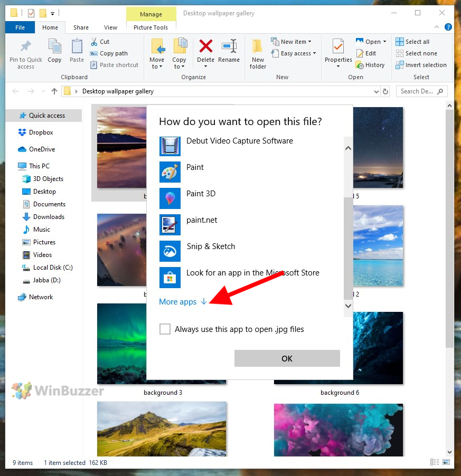Click Select all in ribbon
461x476 pixels.
412,42
